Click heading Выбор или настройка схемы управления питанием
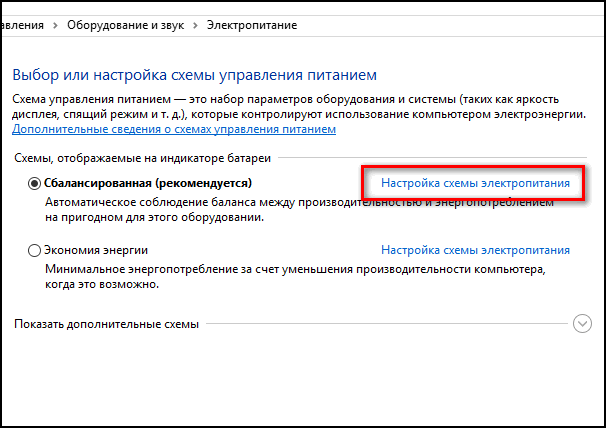606x428 pixels. 194,75
